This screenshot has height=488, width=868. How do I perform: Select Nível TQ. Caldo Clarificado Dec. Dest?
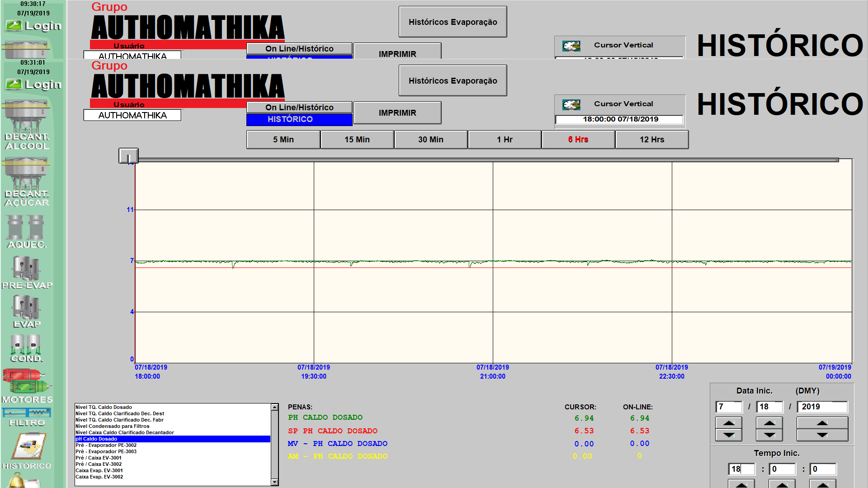click(x=173, y=413)
